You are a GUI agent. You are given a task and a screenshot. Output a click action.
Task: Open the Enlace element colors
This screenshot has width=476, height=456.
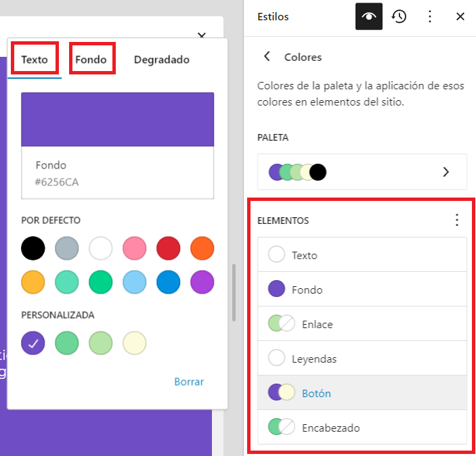point(362,324)
